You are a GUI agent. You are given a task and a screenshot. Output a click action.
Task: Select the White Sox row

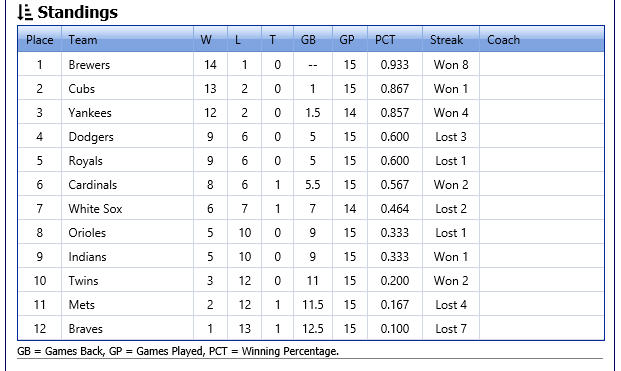311,209
